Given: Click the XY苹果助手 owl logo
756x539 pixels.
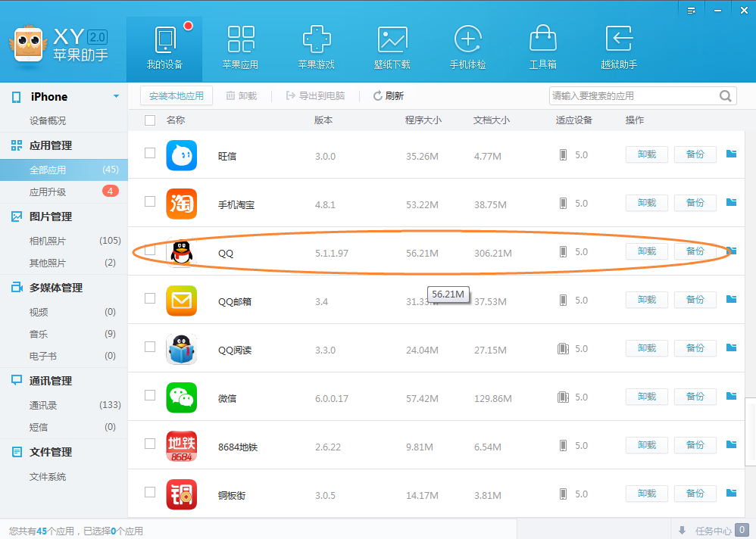Looking at the screenshot, I should click(28, 45).
